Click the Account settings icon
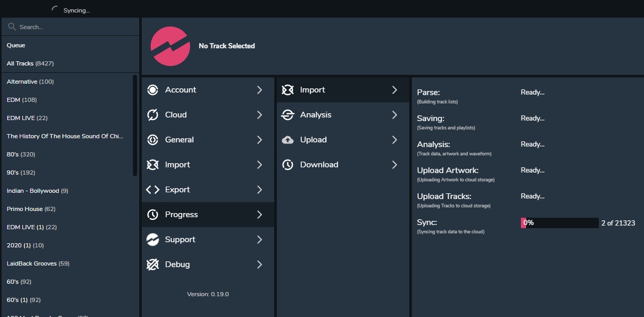This screenshot has height=317, width=644. click(153, 90)
